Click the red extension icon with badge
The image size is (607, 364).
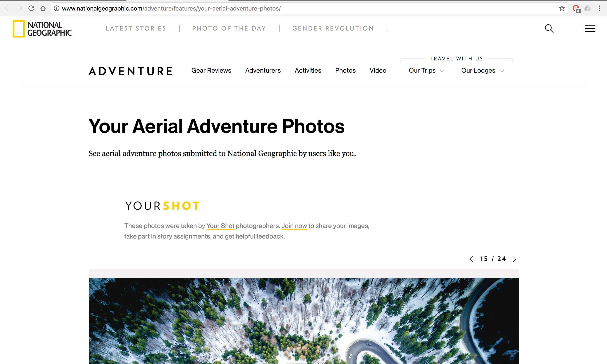[576, 9]
